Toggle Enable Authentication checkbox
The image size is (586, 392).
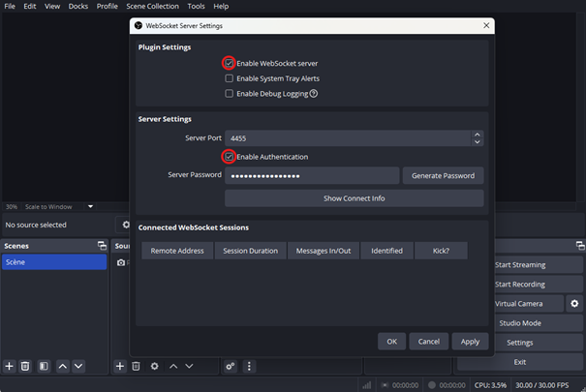[230, 157]
